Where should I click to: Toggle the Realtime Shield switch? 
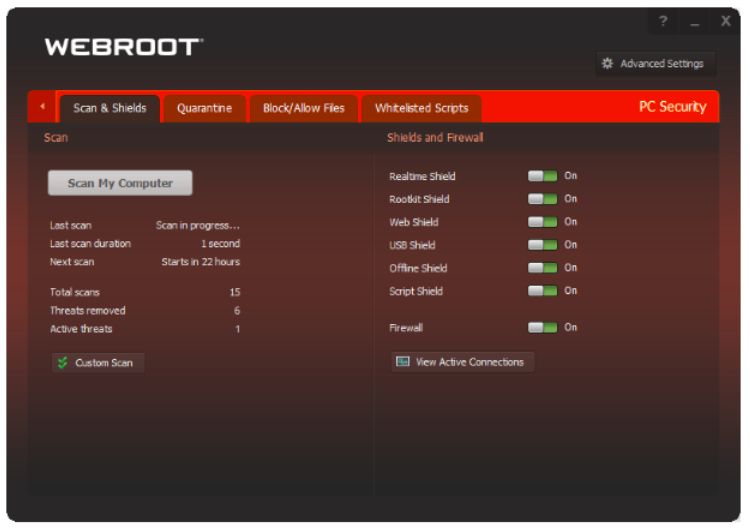(542, 176)
